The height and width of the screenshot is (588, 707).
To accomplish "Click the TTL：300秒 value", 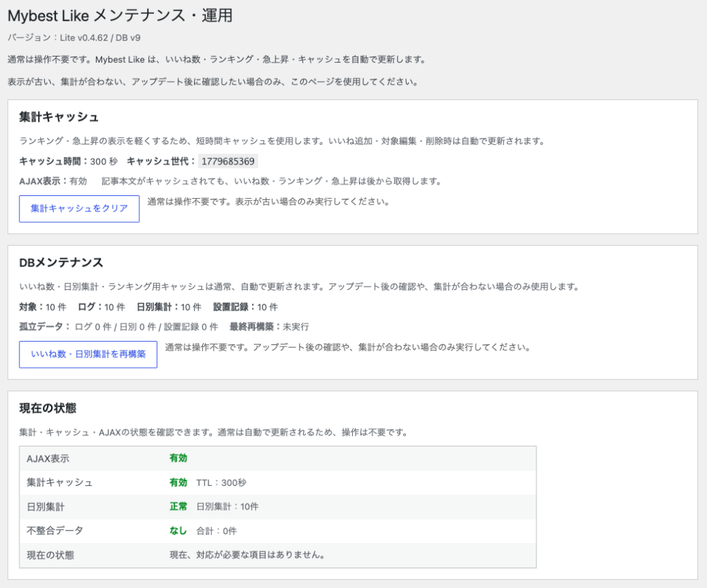I will [221, 483].
